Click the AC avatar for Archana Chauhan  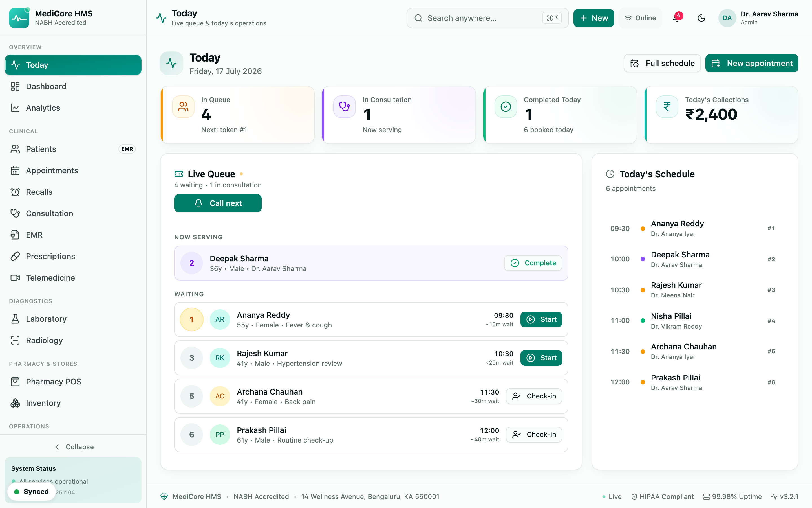pyautogui.click(x=220, y=396)
